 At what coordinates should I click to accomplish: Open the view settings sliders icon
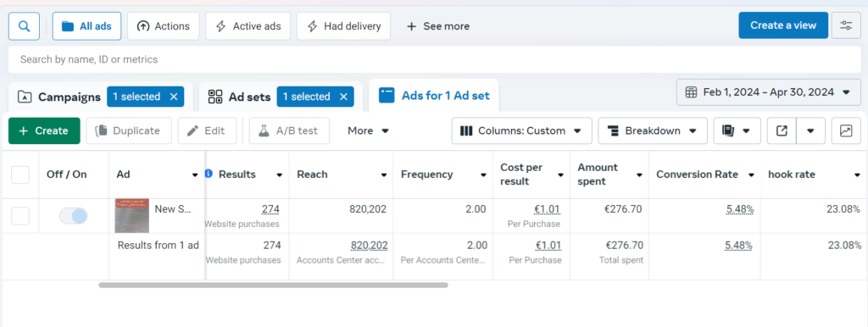point(846,25)
